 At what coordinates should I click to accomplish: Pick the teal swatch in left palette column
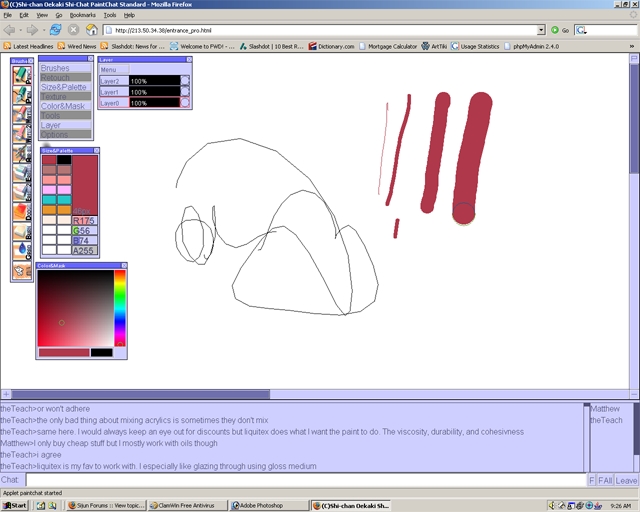(49, 200)
